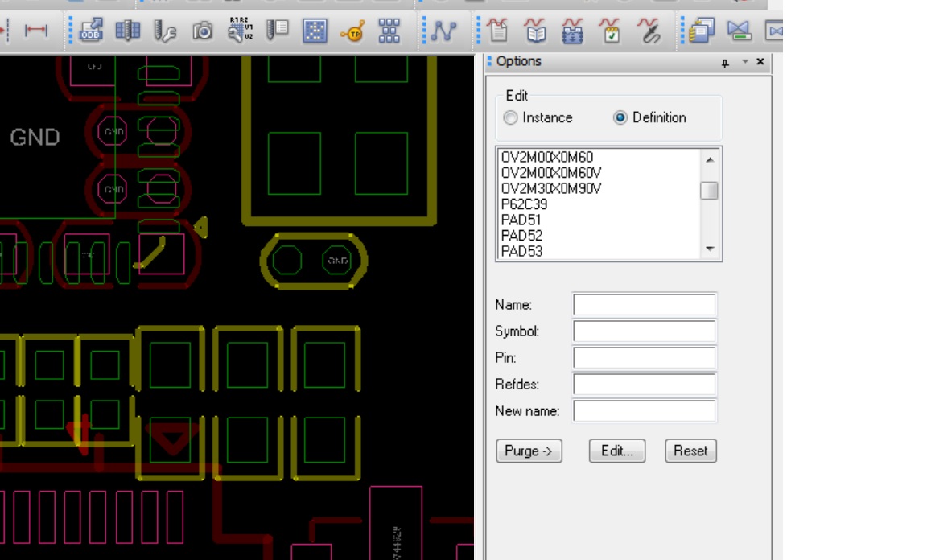Select OV2M30X0M90V in padstack list
The width and height of the screenshot is (927, 560).
tap(551, 188)
